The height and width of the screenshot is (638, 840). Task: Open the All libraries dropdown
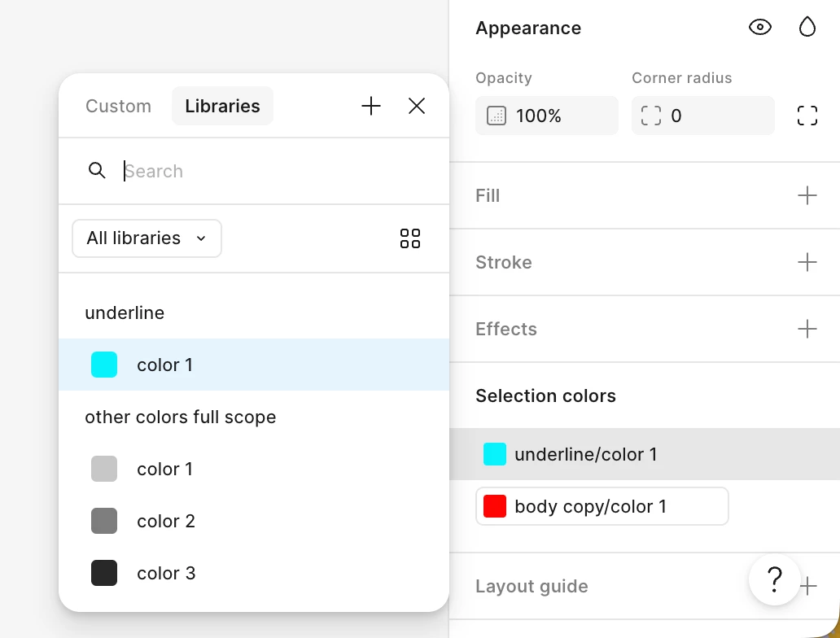[147, 238]
